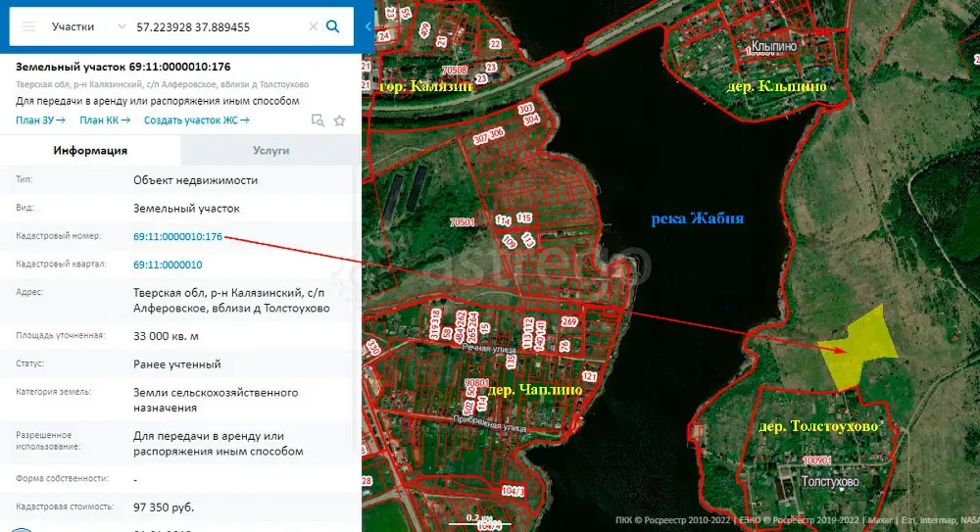Click parcel 121 near Чаплино
The width and height of the screenshot is (980, 532).
point(589,376)
